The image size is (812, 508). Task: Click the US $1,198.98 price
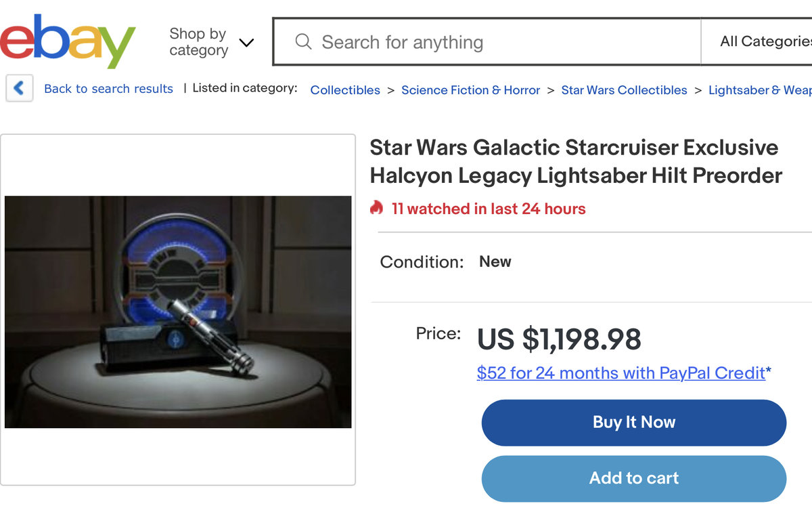[559, 339]
